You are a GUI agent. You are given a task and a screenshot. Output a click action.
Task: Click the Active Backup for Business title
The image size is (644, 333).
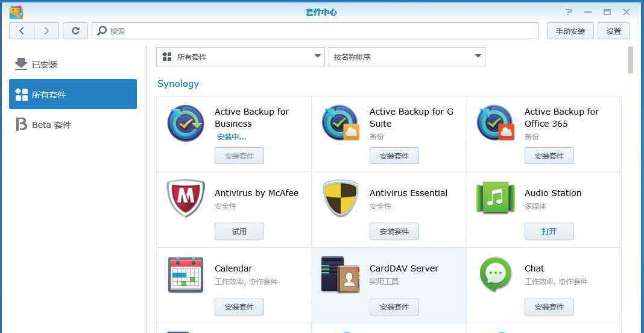tap(252, 118)
